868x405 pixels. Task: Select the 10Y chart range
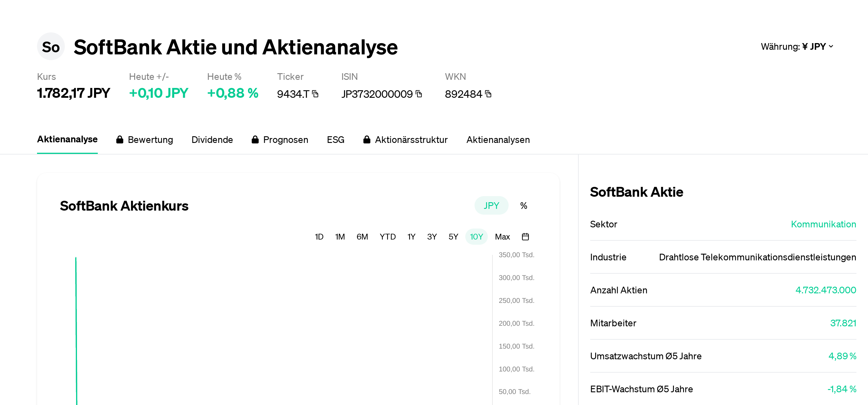point(476,237)
